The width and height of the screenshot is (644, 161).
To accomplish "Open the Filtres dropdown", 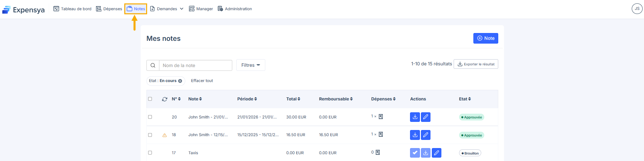I will [x=251, y=65].
